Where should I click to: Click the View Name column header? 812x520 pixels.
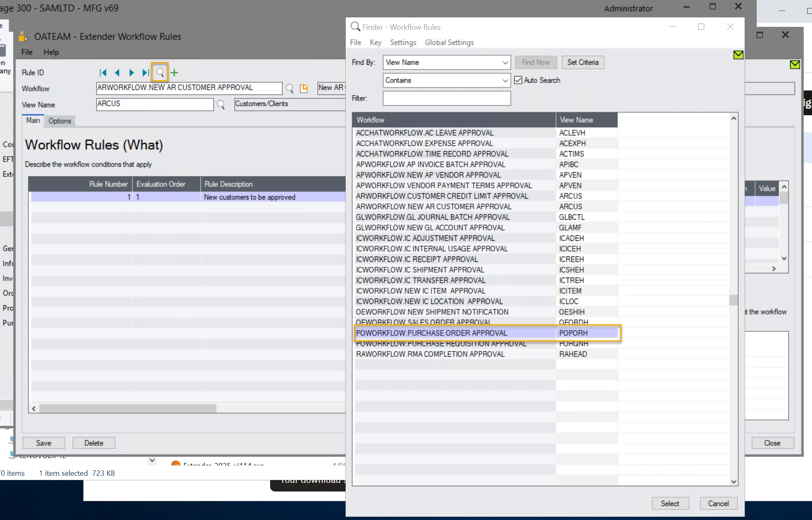click(586, 120)
